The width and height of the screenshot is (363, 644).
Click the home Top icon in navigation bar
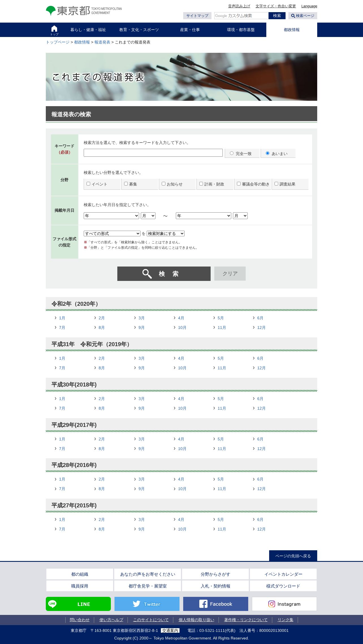54,30
